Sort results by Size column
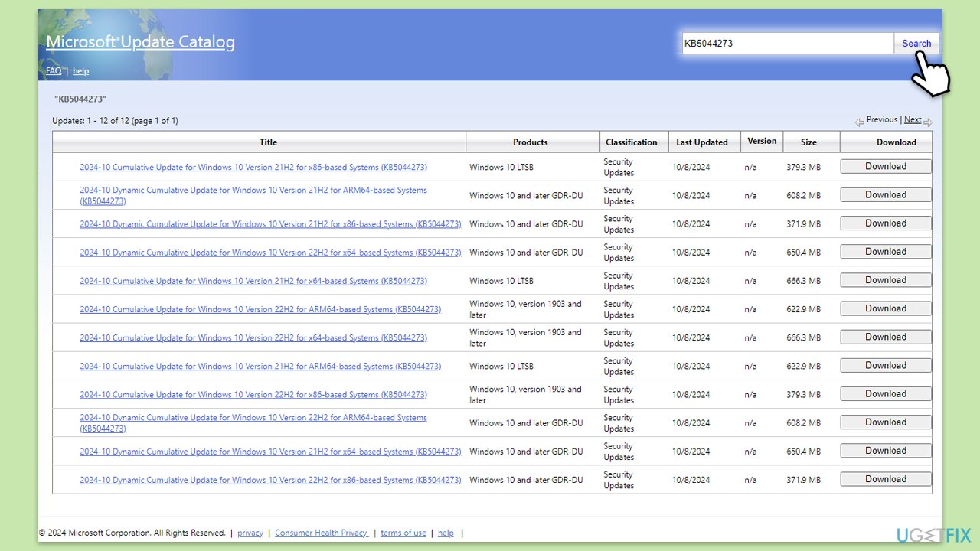 808,142
